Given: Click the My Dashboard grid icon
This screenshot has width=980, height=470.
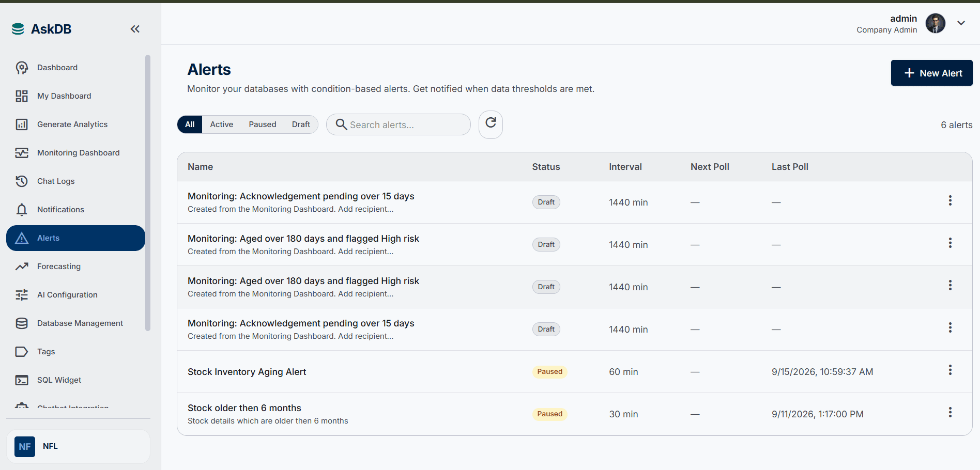Looking at the screenshot, I should point(22,96).
